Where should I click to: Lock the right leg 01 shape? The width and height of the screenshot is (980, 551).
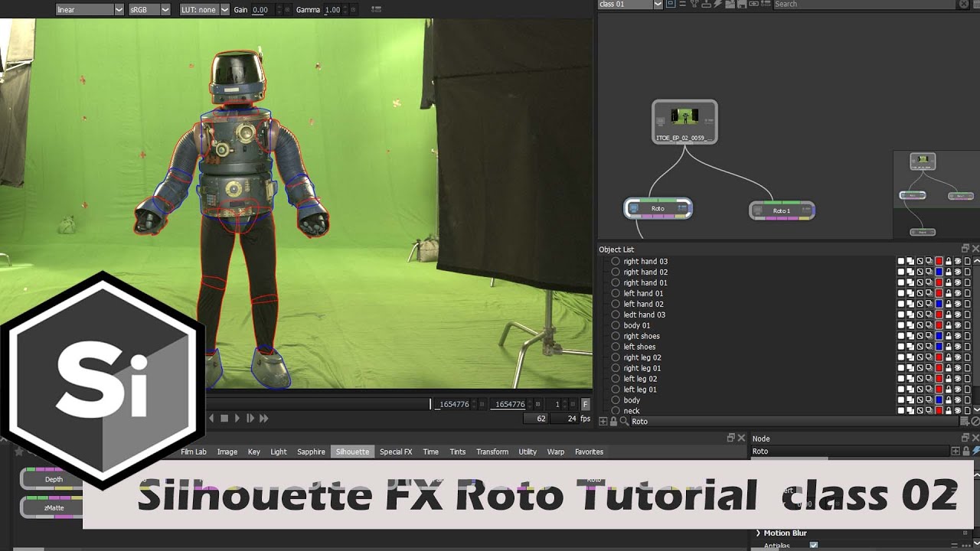pyautogui.click(x=949, y=368)
